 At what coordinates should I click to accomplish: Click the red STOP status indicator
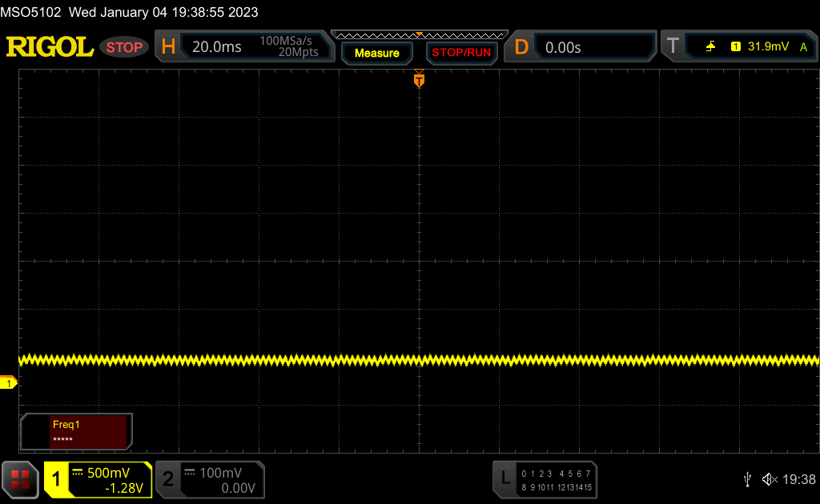pyautogui.click(x=124, y=47)
